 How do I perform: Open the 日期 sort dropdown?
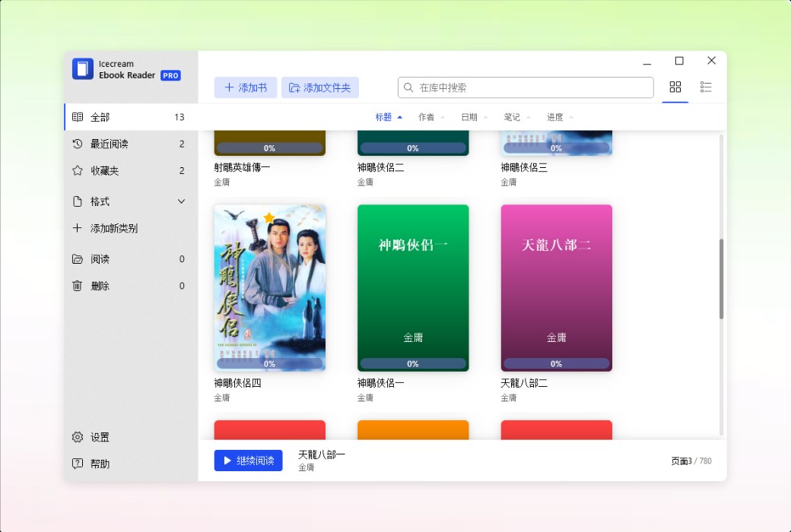coord(471,116)
